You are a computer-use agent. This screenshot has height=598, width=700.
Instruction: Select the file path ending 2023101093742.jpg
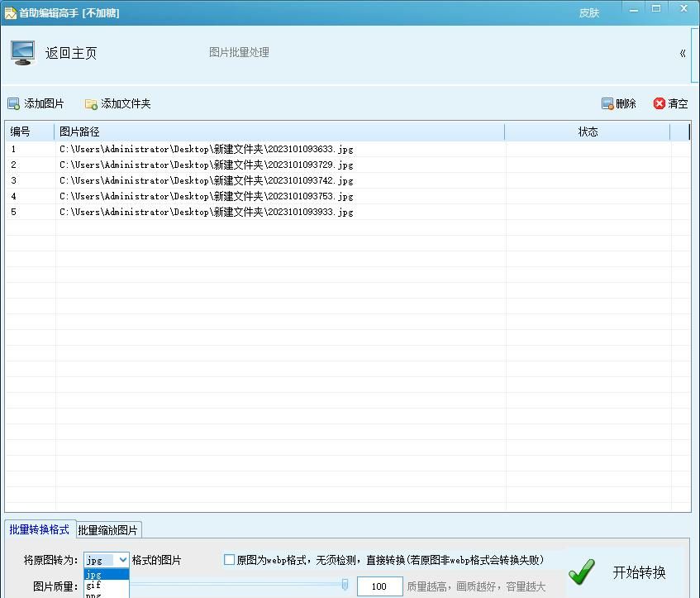[207, 180]
